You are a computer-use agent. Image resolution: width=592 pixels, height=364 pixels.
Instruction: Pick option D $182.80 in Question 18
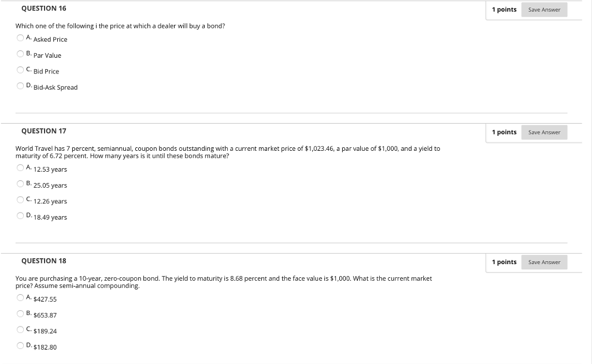[x=20, y=345]
